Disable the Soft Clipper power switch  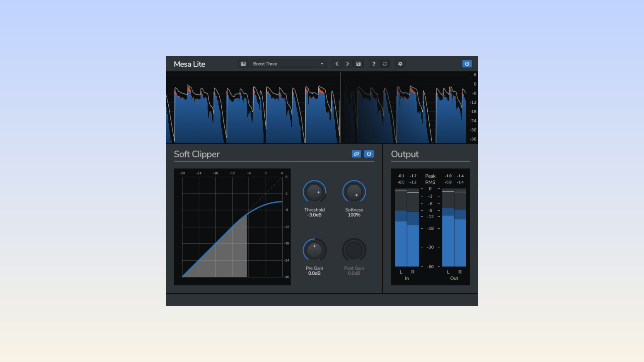369,154
